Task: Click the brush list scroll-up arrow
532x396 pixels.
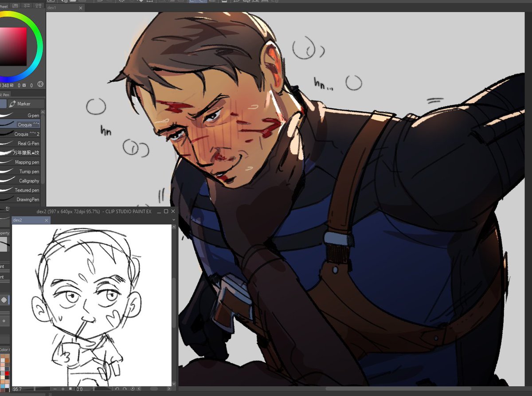Action: 43,113
